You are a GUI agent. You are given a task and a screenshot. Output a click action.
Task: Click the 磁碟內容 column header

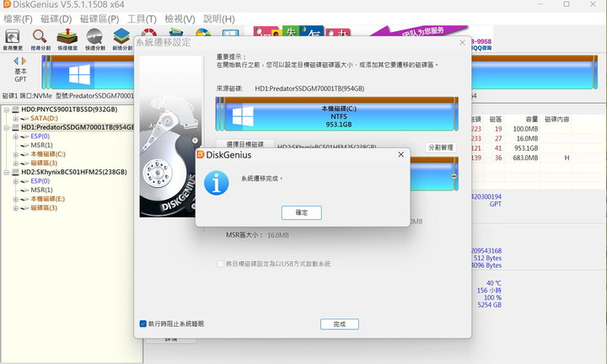(x=556, y=119)
